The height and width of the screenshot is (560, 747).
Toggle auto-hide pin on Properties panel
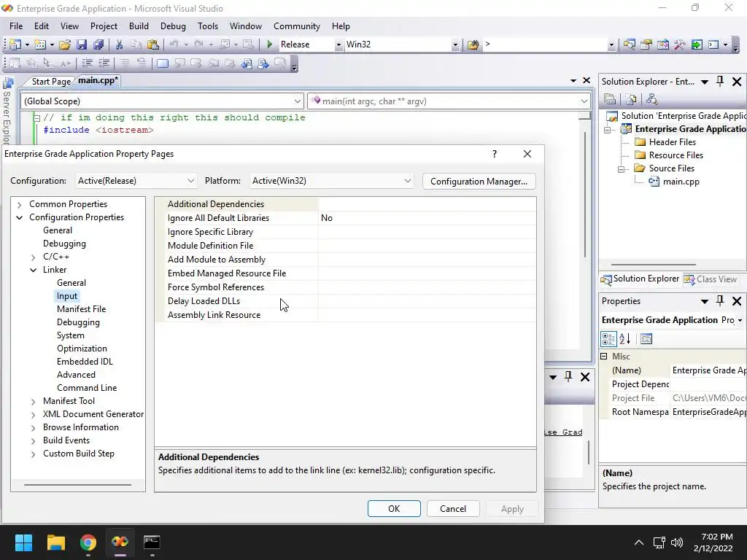coord(720,301)
